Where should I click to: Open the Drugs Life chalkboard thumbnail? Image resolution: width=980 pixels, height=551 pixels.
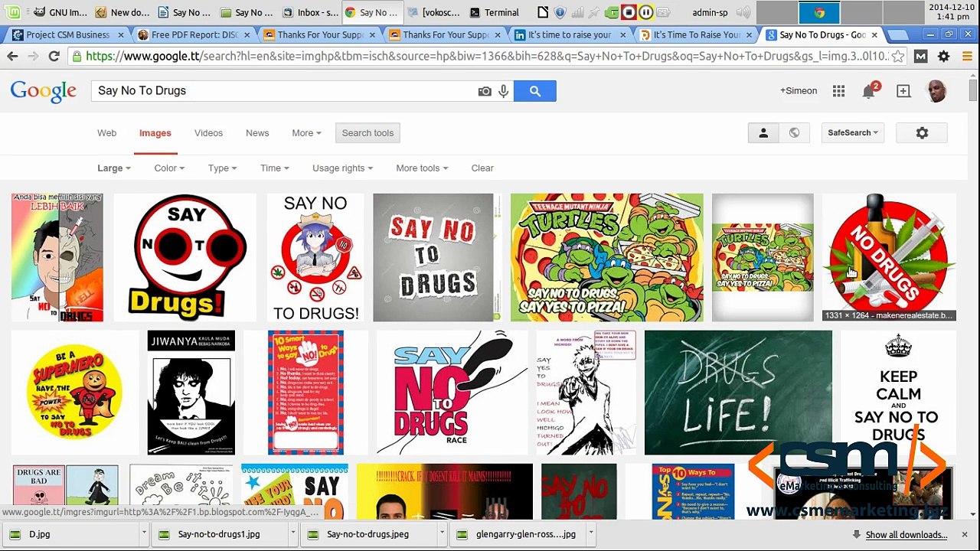coord(738,393)
